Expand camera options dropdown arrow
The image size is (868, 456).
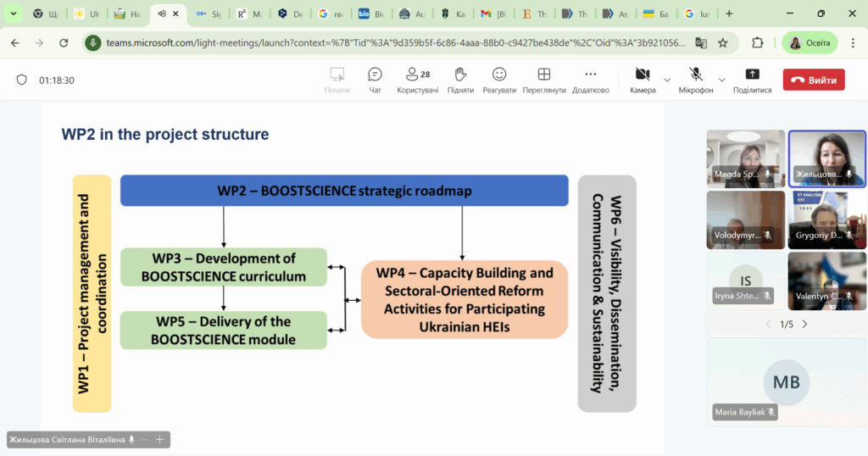click(x=667, y=80)
